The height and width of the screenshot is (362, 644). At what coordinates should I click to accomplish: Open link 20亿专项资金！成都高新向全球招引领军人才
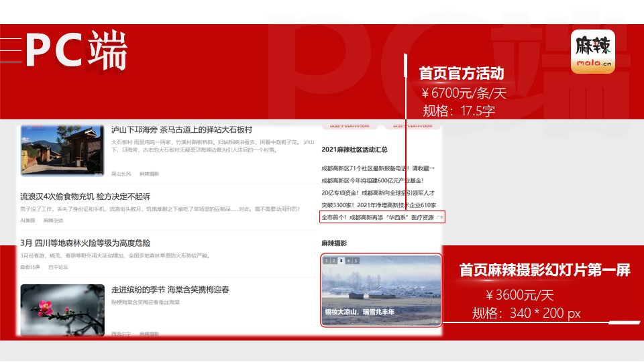[x=378, y=193]
